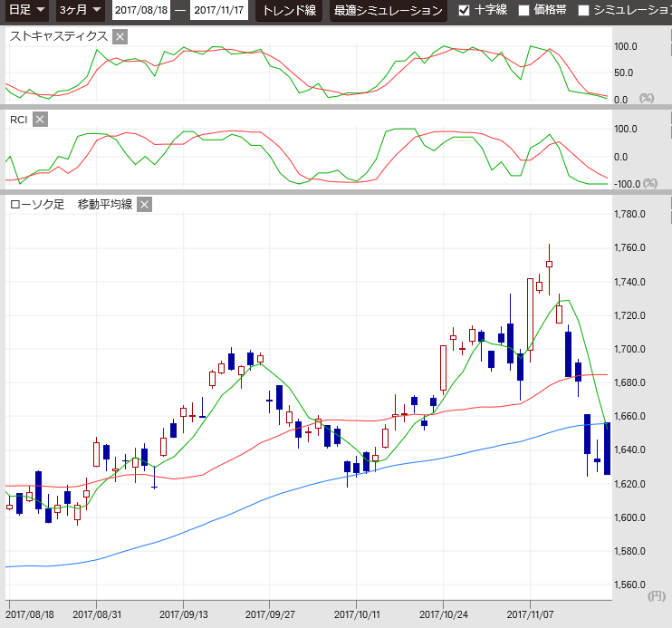Click the end date field 2017/11/17

point(220,11)
